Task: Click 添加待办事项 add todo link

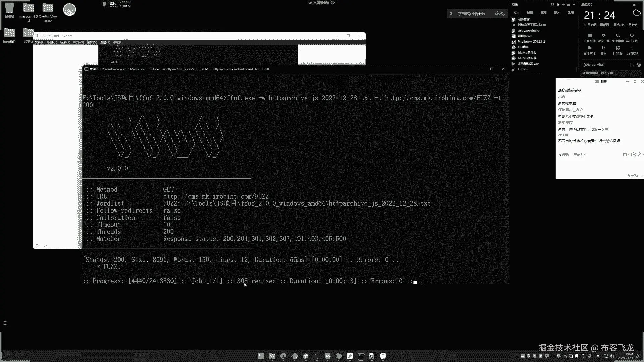Action: click(593, 65)
